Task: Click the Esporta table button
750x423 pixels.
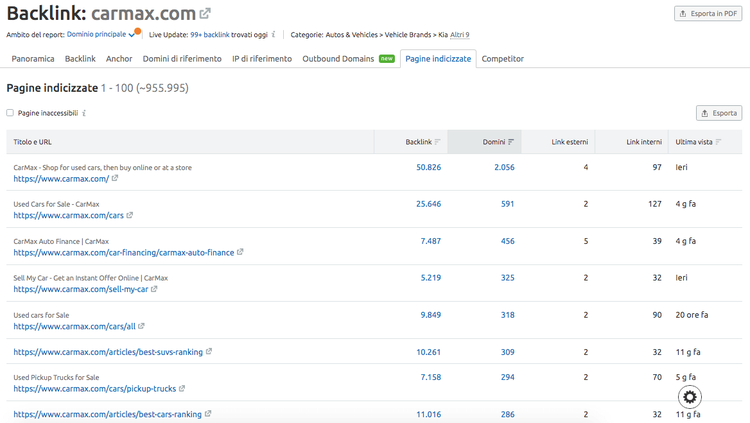Action: [x=719, y=113]
